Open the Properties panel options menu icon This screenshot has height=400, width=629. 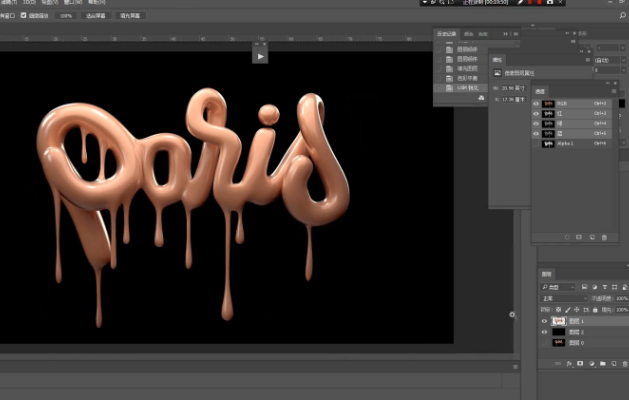point(588,60)
